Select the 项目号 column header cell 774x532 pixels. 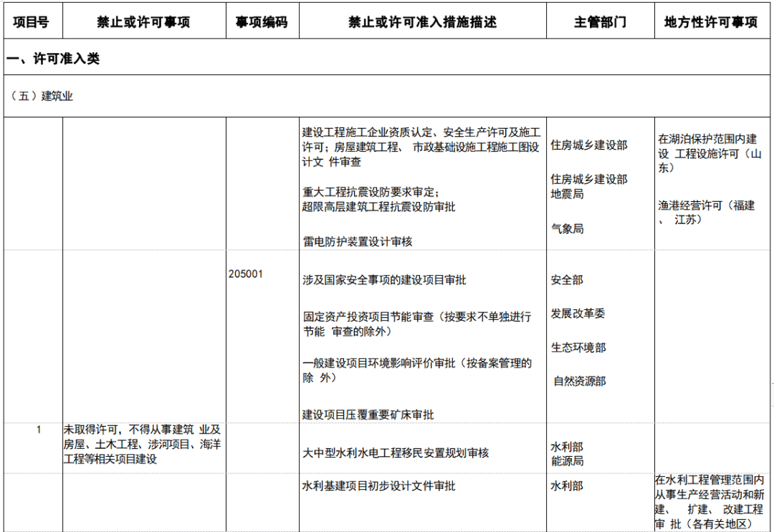[32, 21]
